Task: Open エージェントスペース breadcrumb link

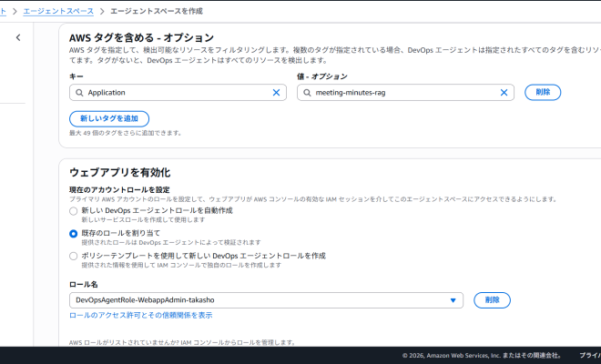Action: [56, 9]
